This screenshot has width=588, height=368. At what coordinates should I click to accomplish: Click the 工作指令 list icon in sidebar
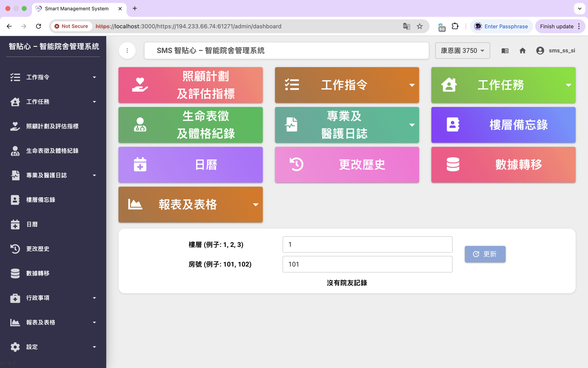(15, 77)
